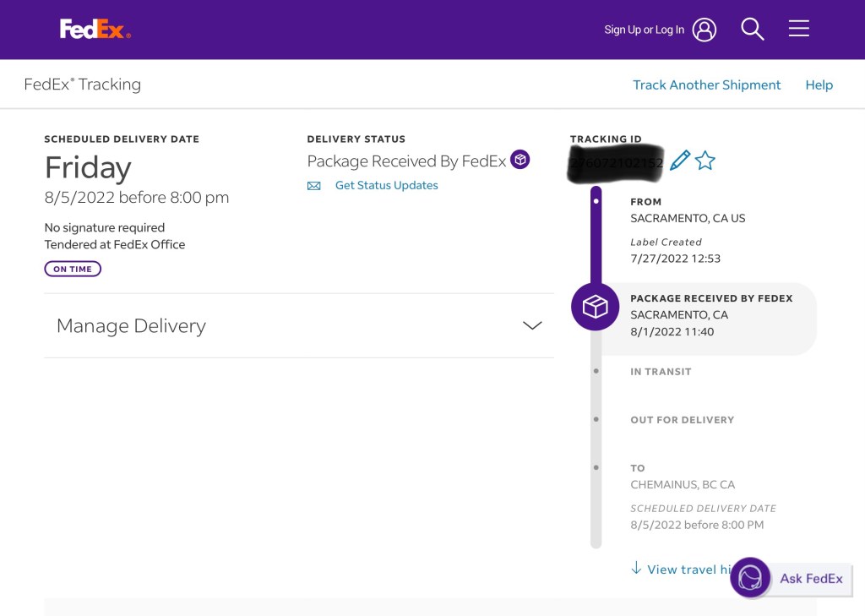The height and width of the screenshot is (616, 865).
Task: Open the Ask FedEx chat assistant icon
Action: pyautogui.click(x=750, y=578)
